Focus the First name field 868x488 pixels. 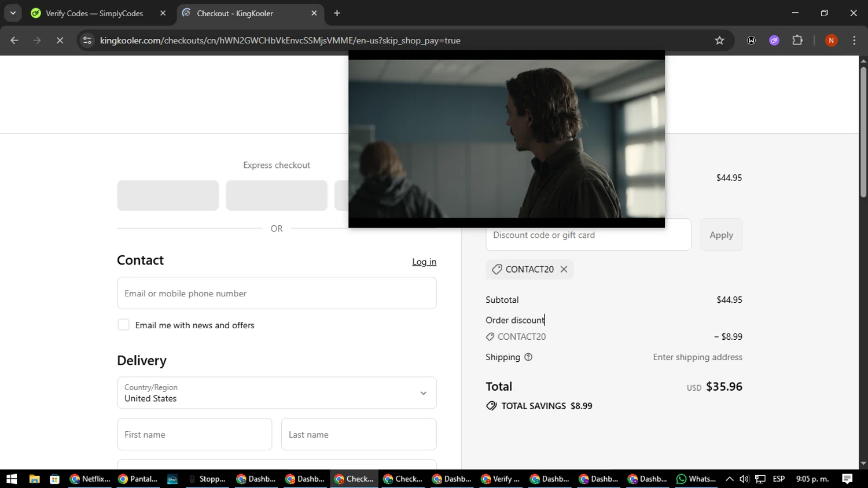(x=194, y=434)
